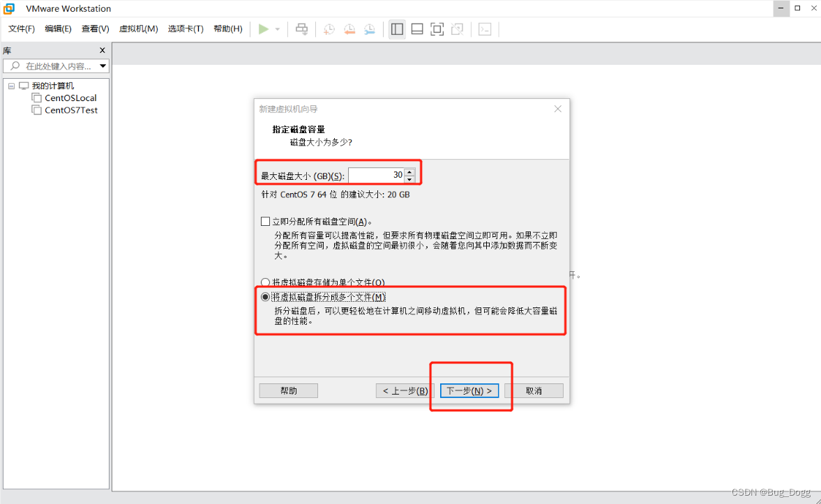This screenshot has height=504, width=821.
Task: Select the CentOS7Test virtual machine
Action: point(71,110)
